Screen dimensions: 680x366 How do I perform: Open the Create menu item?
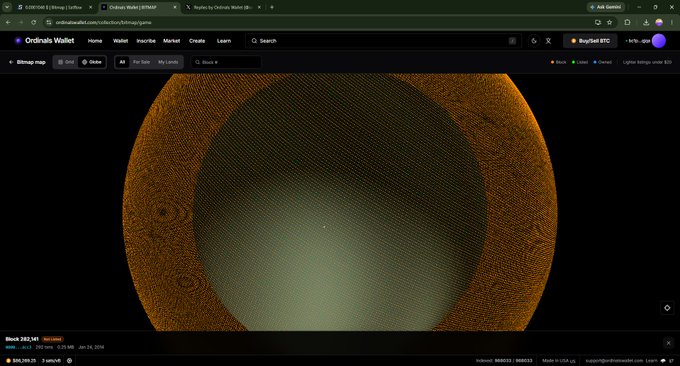pyautogui.click(x=197, y=41)
